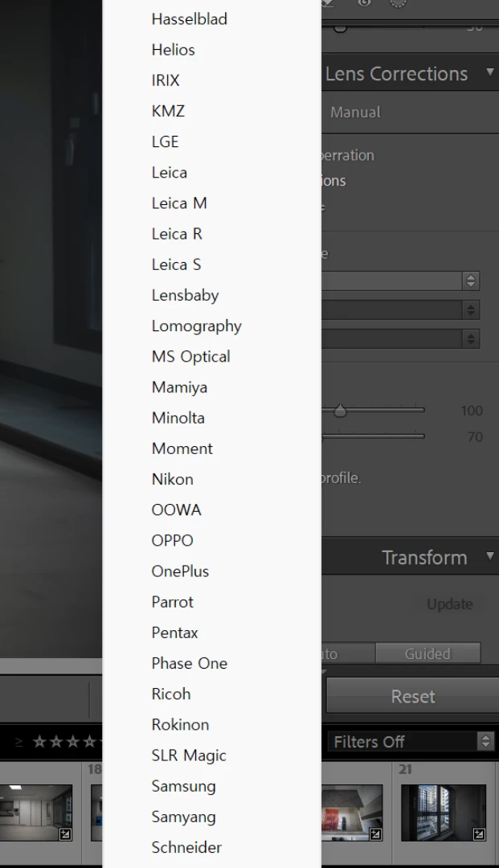This screenshot has width=499, height=868.
Task: Pick KMZ from the make list
Action: pyautogui.click(x=168, y=111)
